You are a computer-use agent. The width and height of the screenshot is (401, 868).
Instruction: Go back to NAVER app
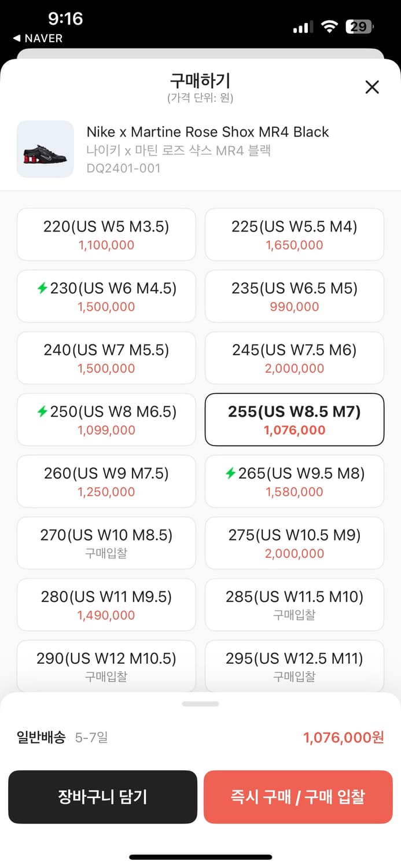(38, 38)
